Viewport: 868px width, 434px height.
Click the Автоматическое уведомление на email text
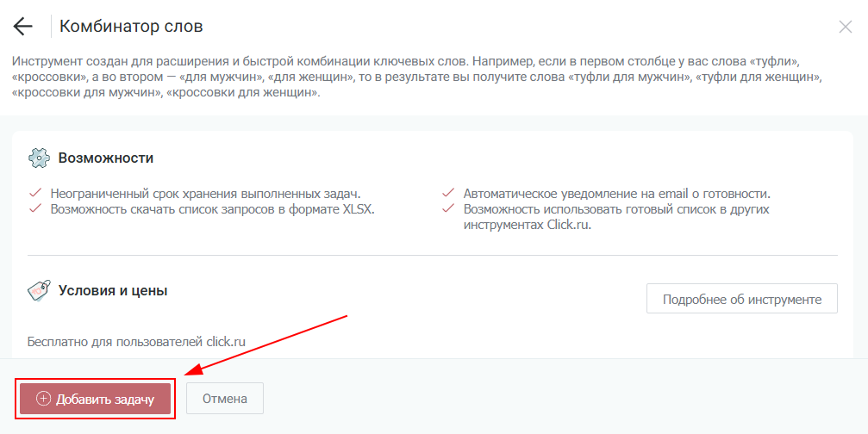[x=616, y=193]
